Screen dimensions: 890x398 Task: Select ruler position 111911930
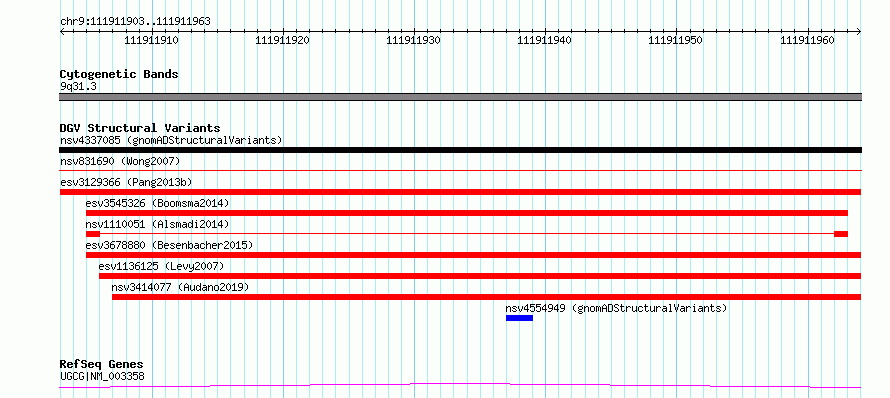(x=414, y=41)
